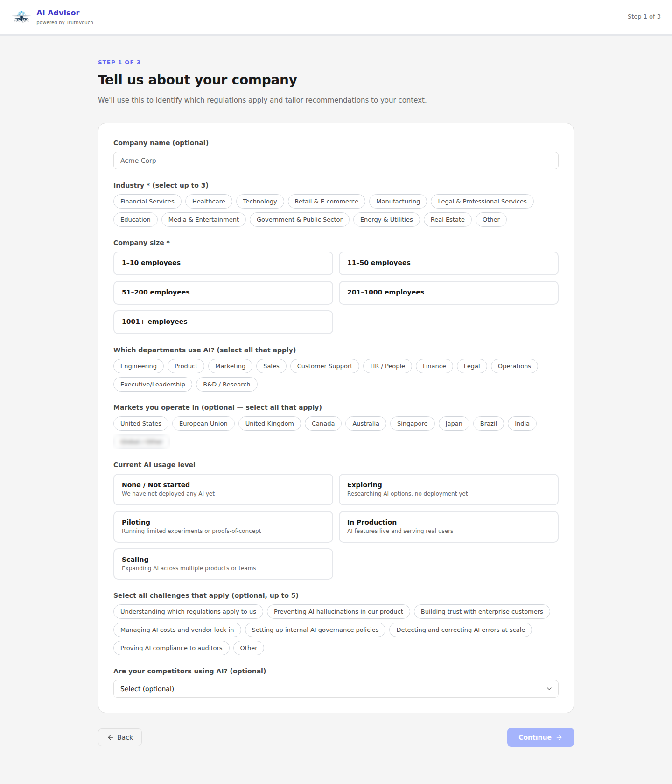Select the Exploring AI usage level
This screenshot has width=672, height=784.
tap(448, 489)
